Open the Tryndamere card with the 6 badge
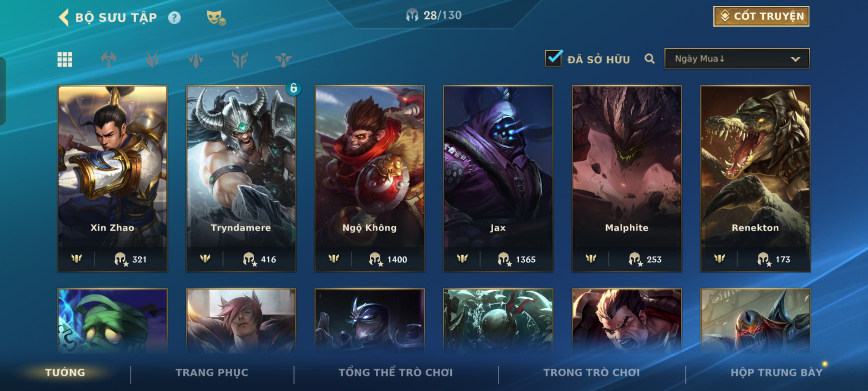The width and height of the screenshot is (868, 391). tap(241, 179)
